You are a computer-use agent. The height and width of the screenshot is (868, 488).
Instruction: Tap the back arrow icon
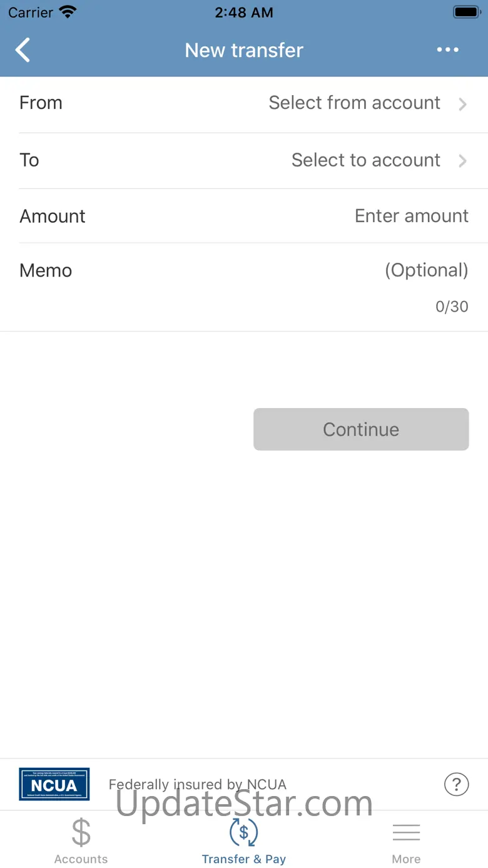click(23, 50)
